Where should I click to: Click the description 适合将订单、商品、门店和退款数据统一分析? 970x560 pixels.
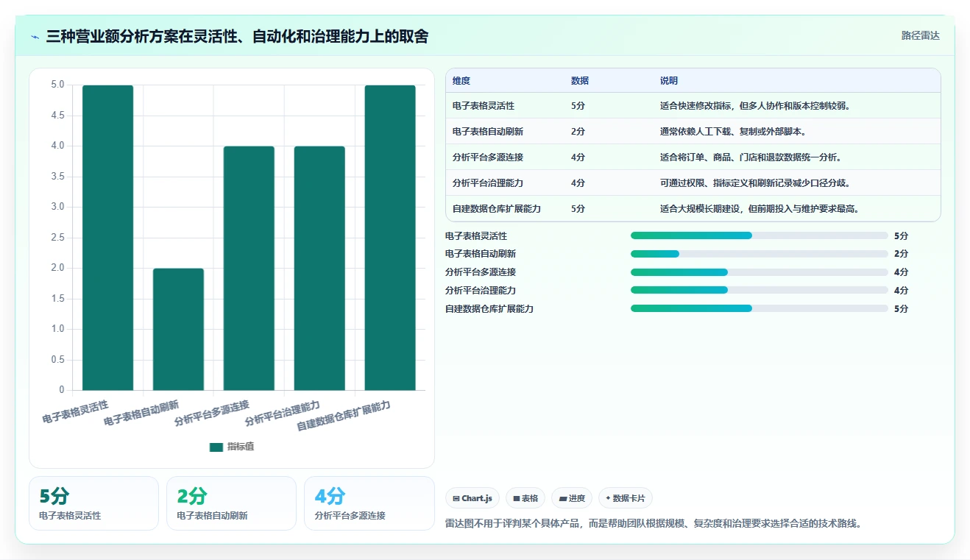coord(751,157)
